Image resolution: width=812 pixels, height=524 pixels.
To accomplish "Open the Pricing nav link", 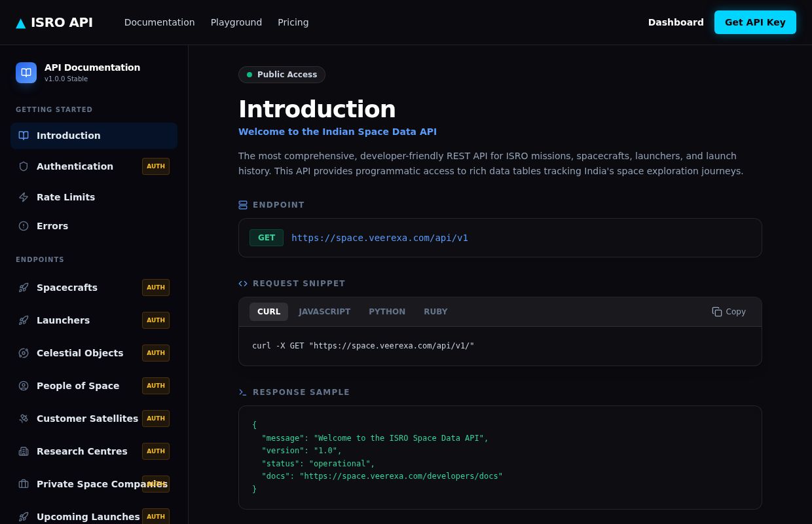I will pos(293,22).
